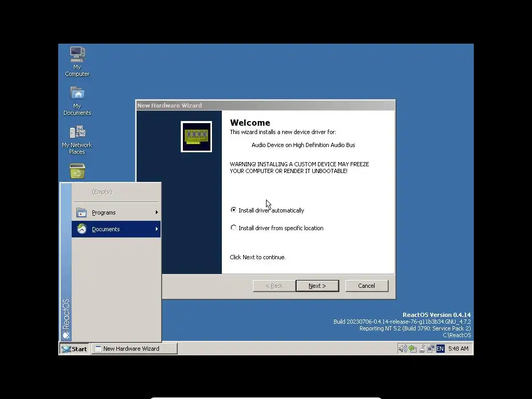This screenshot has width=532, height=399.
Task: Open Programs in the Start menu
Action: tap(116, 212)
